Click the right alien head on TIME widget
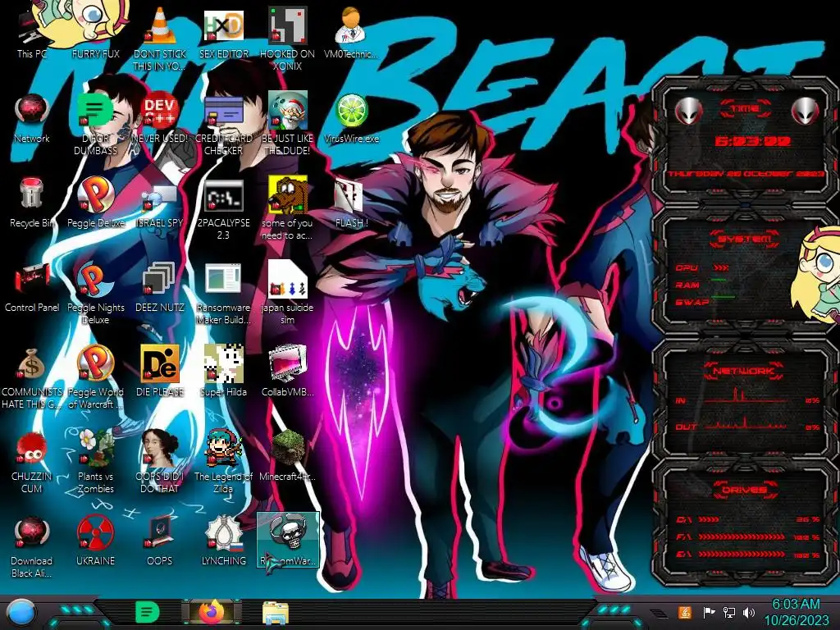The width and height of the screenshot is (840, 630). [x=806, y=112]
